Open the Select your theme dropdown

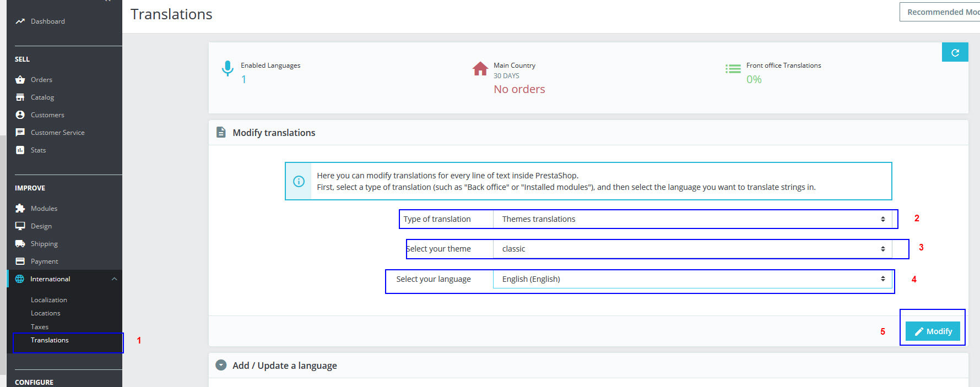pos(692,249)
